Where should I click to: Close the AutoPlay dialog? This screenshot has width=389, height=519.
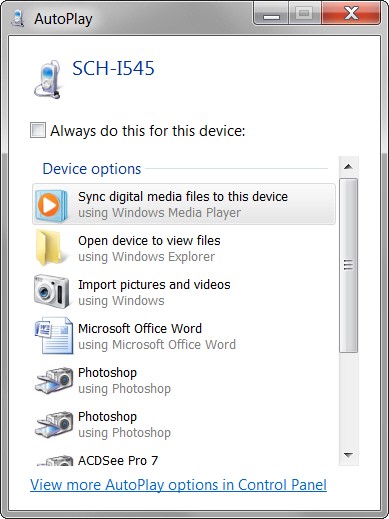351,14
